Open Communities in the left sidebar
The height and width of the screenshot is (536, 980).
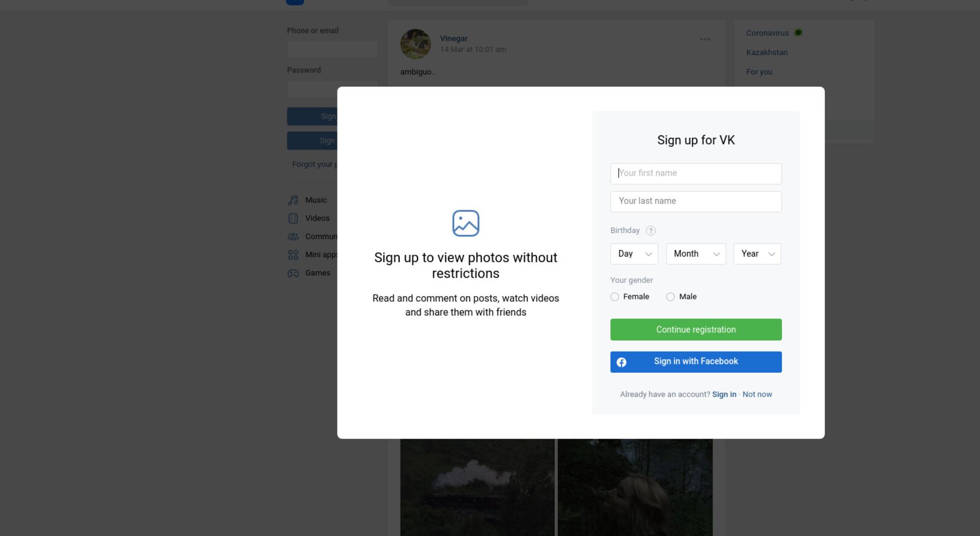tap(312, 237)
